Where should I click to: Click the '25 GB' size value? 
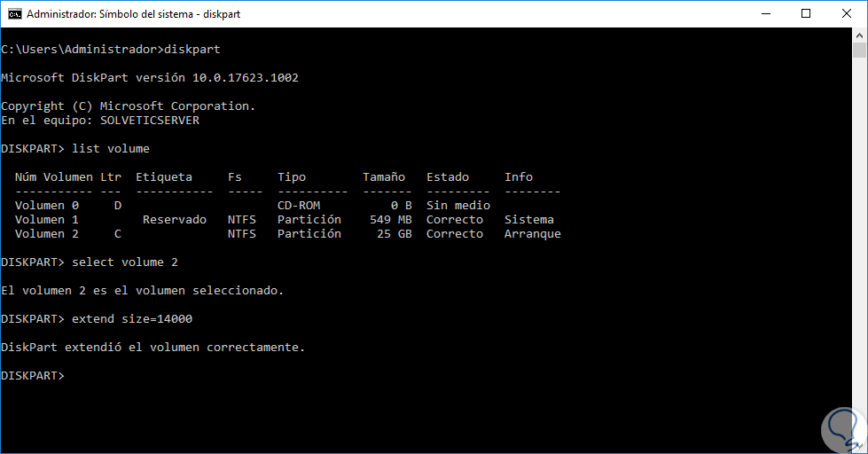point(391,234)
